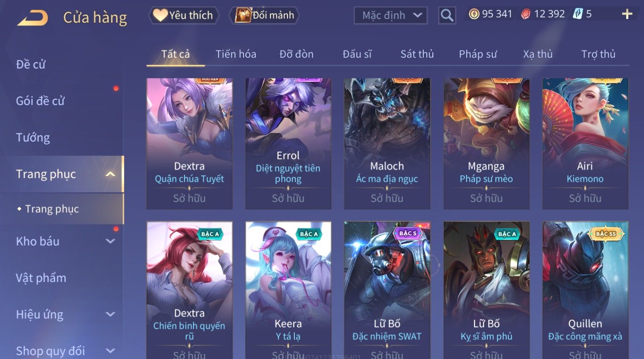Tap the golden back arrow icon
Image resolution: width=644 pixels, height=359 pixels.
(33, 17)
